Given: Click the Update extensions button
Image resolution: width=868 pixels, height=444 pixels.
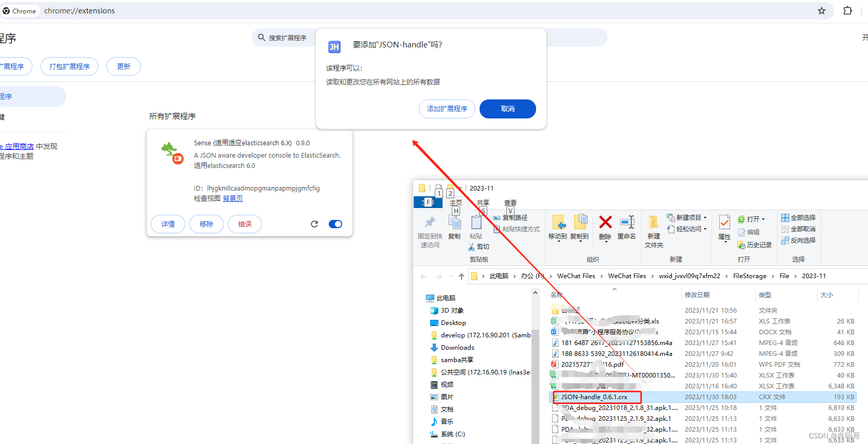Looking at the screenshot, I should tap(123, 66).
